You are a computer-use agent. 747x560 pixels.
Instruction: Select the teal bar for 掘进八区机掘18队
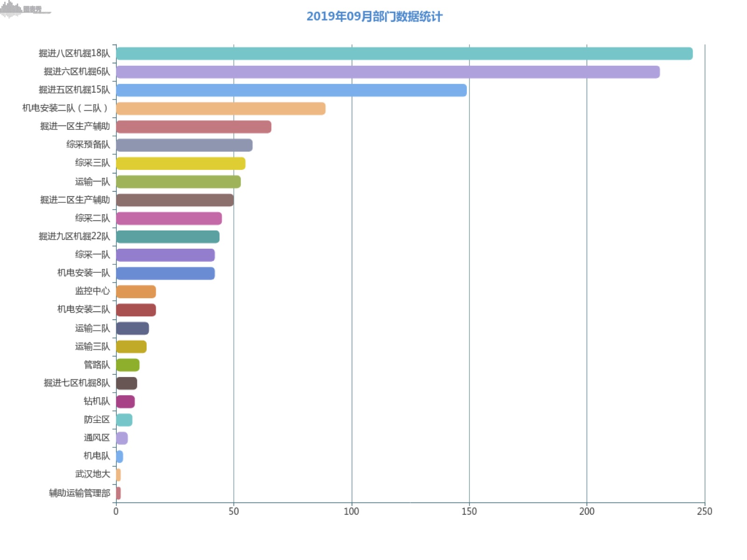pos(404,54)
